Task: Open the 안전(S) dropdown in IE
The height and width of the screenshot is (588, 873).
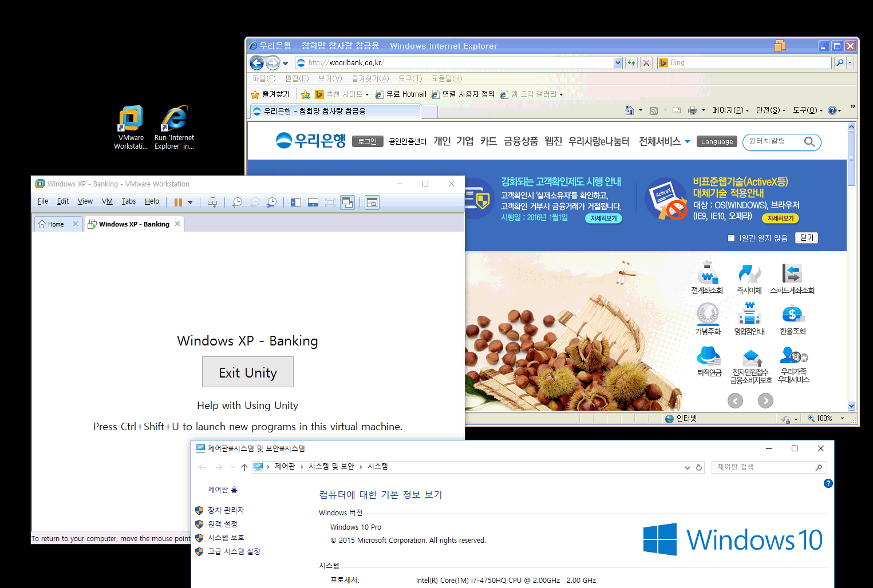Action: [x=771, y=110]
